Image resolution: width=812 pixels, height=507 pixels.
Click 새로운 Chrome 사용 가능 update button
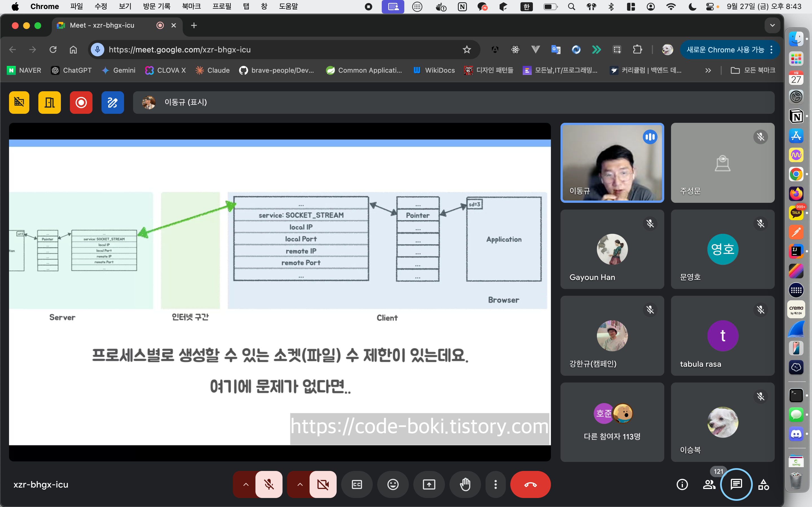[725, 50]
